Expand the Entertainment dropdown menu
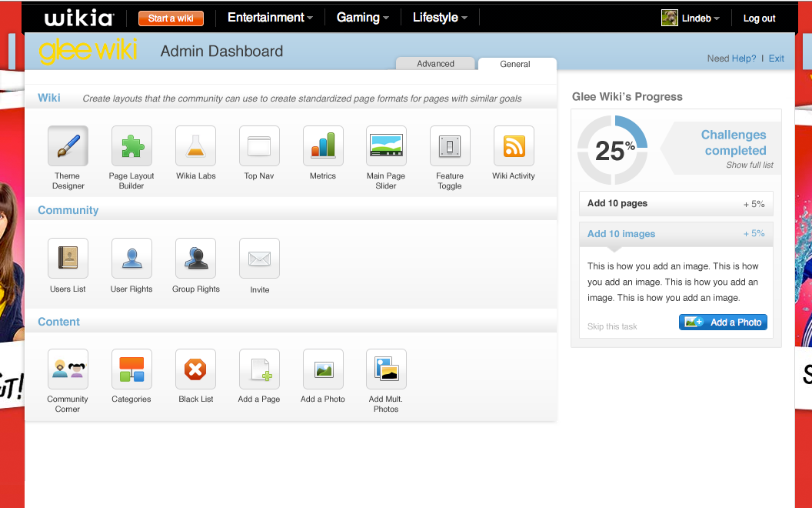Image resolution: width=812 pixels, height=508 pixels. point(271,18)
